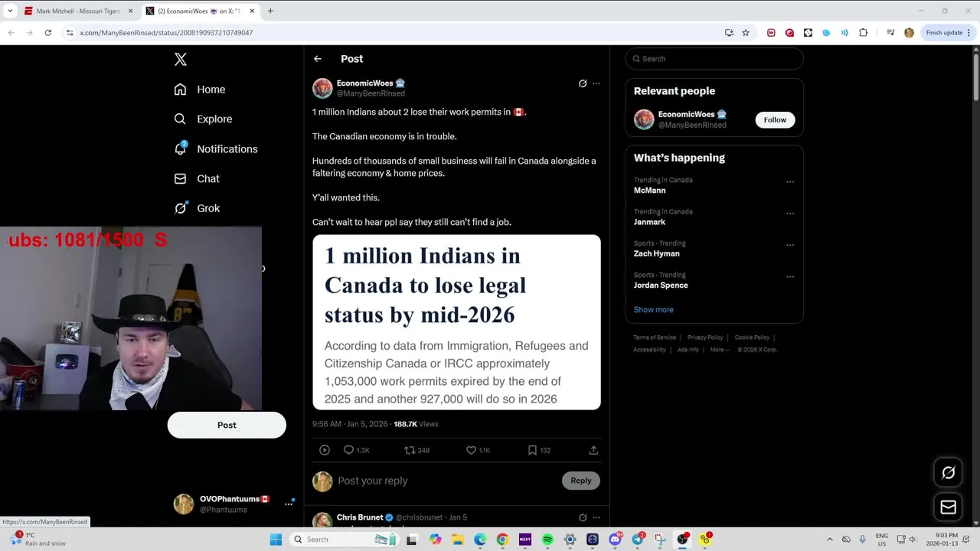
Task: Open EconomicWoes profile avatar on post
Action: pyautogui.click(x=322, y=88)
